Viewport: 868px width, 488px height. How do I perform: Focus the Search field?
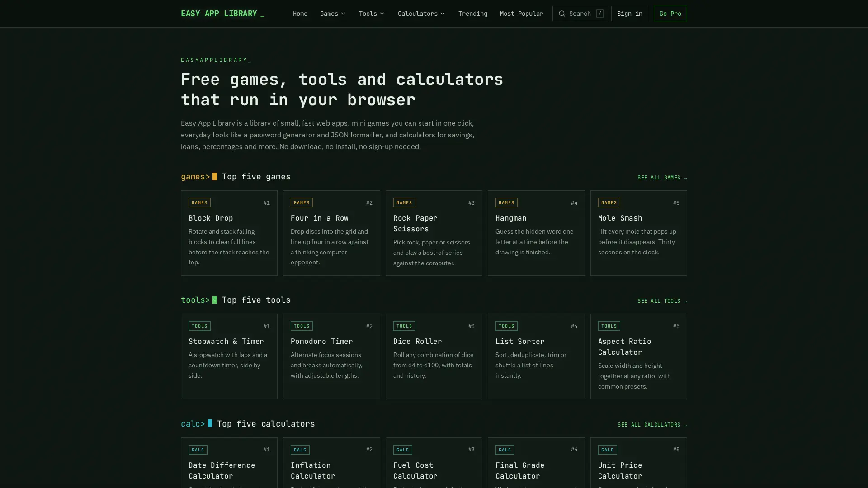(x=580, y=14)
